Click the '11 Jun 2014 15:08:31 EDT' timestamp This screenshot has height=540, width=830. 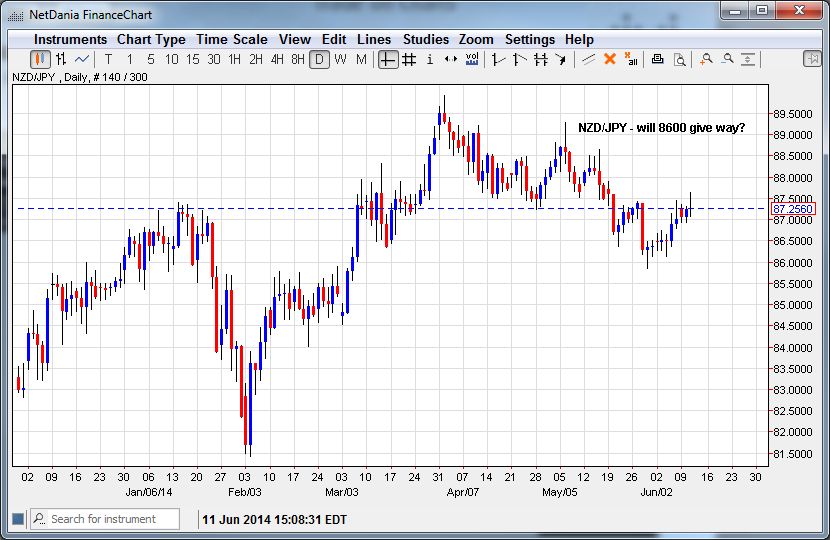pos(275,519)
